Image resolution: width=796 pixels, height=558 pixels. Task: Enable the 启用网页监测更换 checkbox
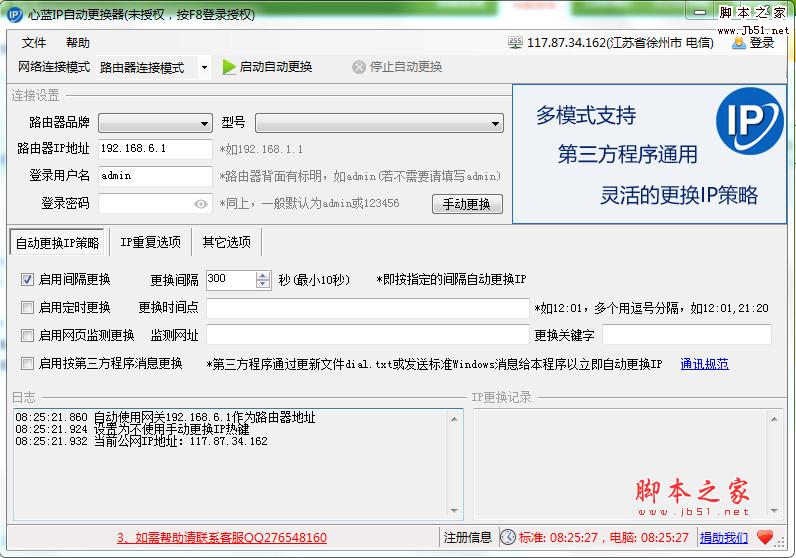tap(27, 335)
